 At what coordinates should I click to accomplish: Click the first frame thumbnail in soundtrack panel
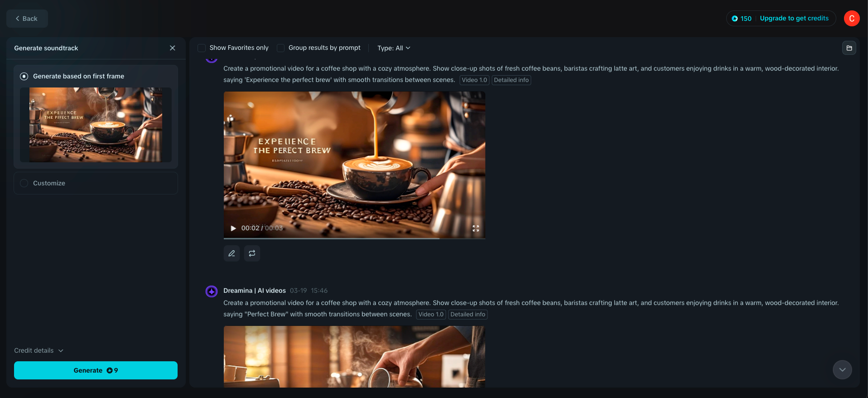click(96, 125)
